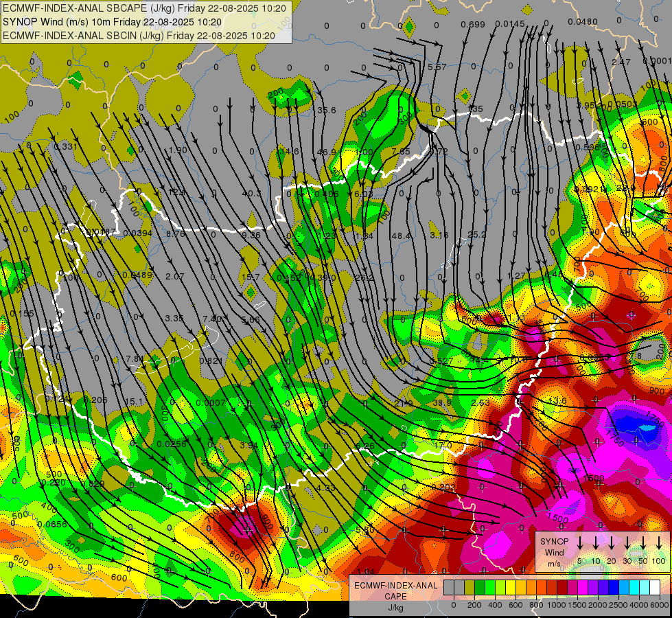Click the 30 m/s wind arrow in legend
The image size is (672, 618).
(627, 542)
